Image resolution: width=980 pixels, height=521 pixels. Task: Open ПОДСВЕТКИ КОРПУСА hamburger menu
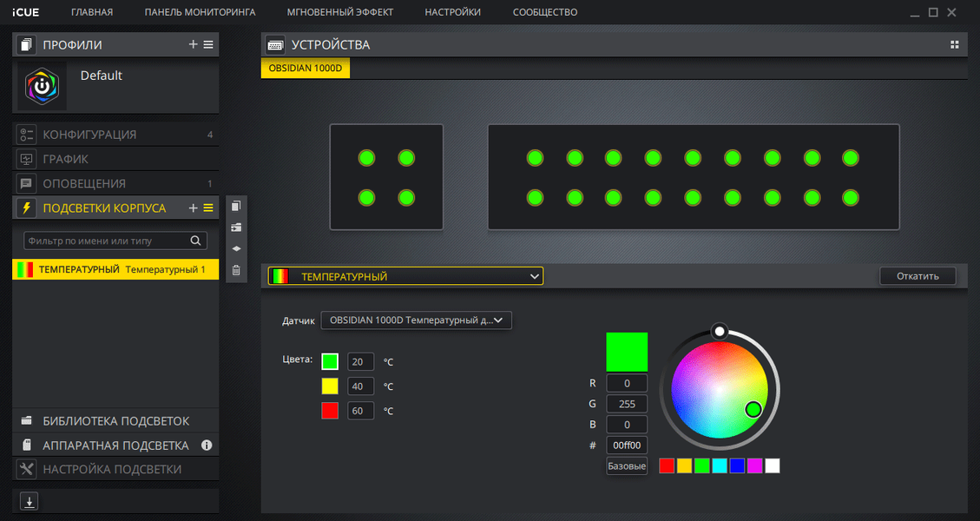tap(208, 208)
